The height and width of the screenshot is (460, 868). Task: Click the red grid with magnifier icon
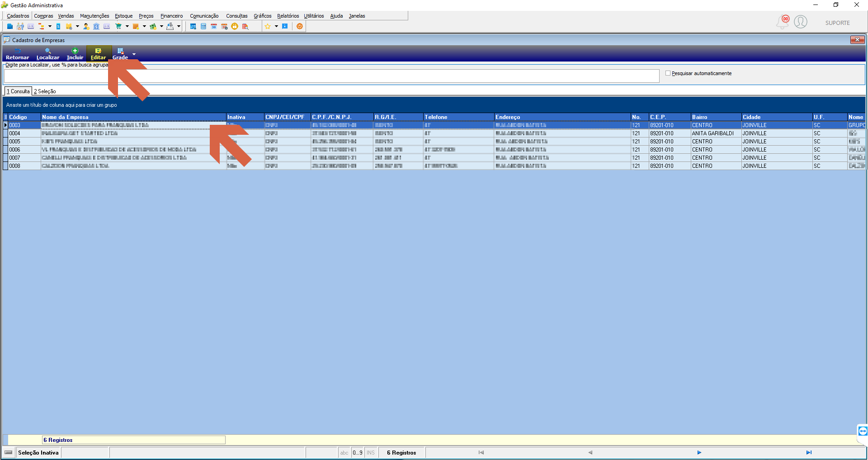[x=245, y=27]
